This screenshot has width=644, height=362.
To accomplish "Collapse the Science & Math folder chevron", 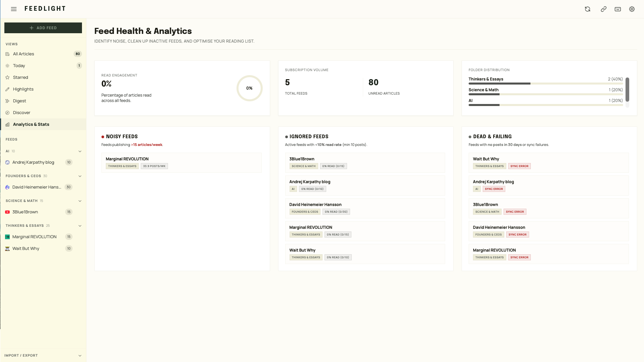I will click(80, 201).
